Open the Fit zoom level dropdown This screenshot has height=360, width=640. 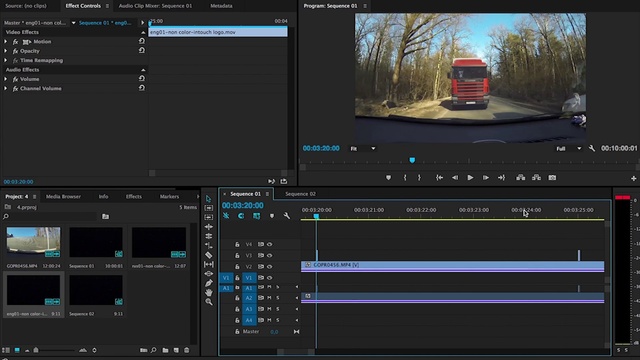(362, 149)
